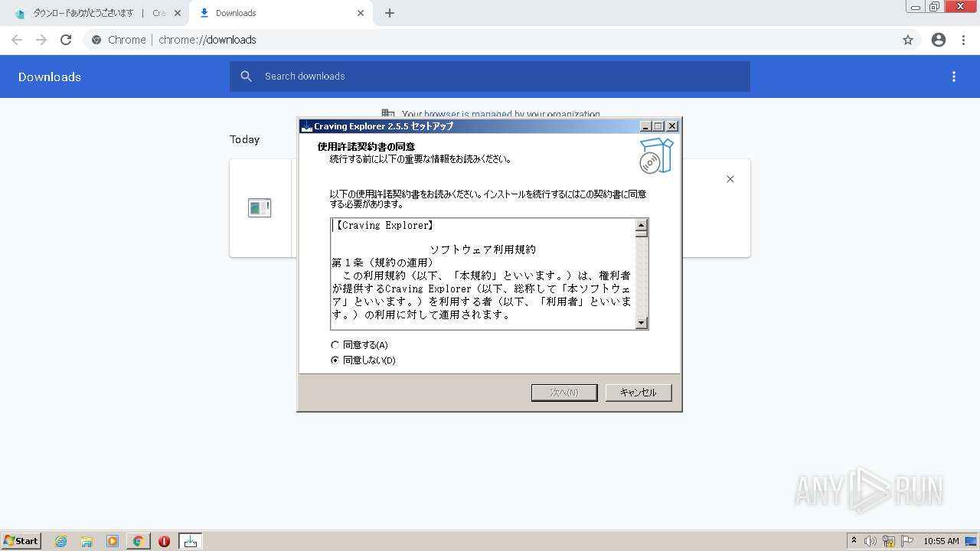Open the Windows Start menu
This screenshot has width=980, height=551.
point(21,540)
